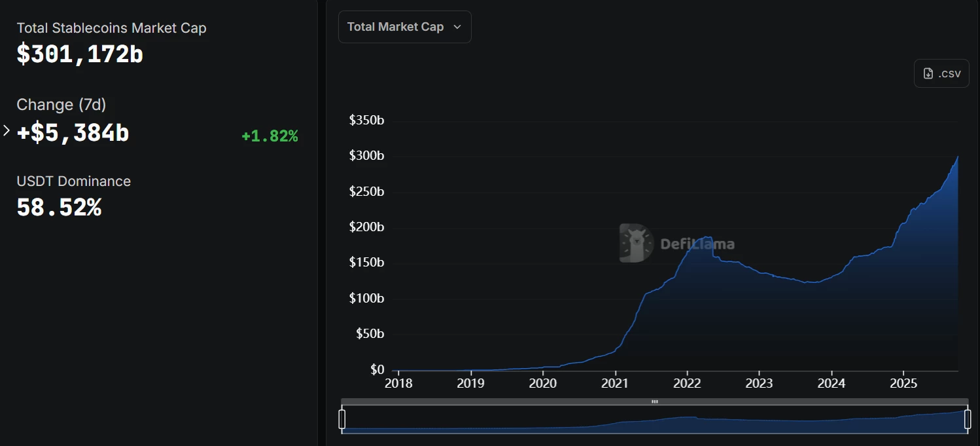Click the 2024 label on the x-axis
The height and width of the screenshot is (446, 980).
(831, 384)
